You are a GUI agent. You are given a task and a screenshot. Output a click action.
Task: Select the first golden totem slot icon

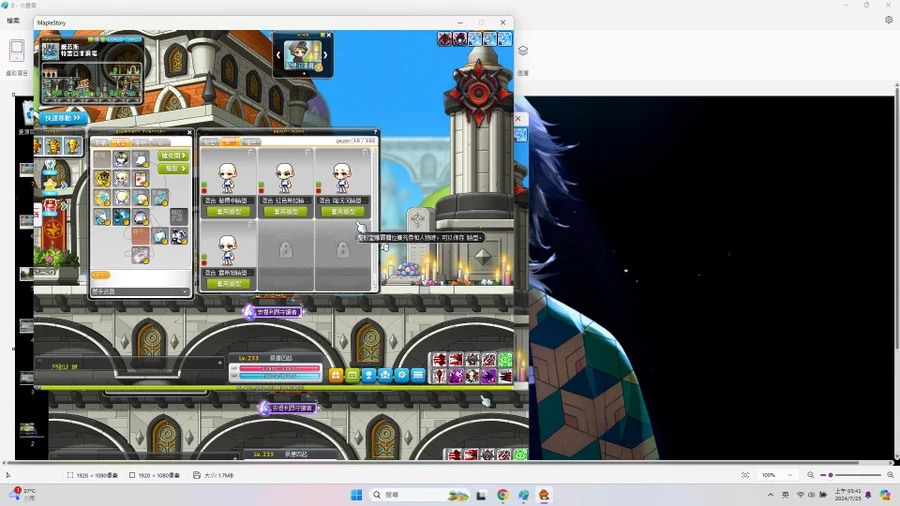39,146
